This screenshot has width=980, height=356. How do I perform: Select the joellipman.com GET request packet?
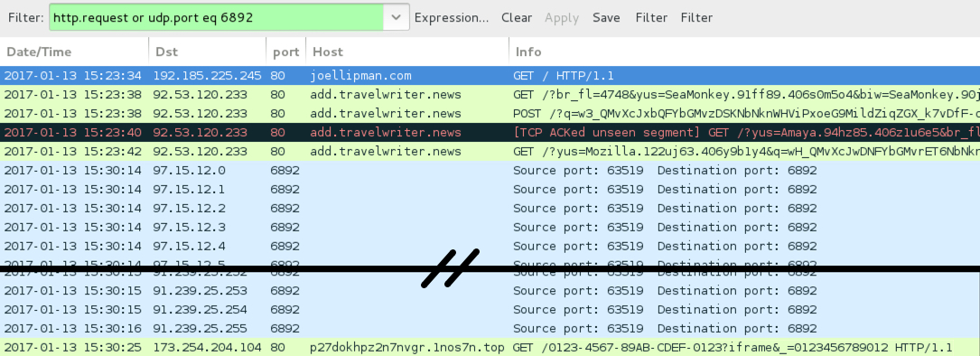point(490,76)
